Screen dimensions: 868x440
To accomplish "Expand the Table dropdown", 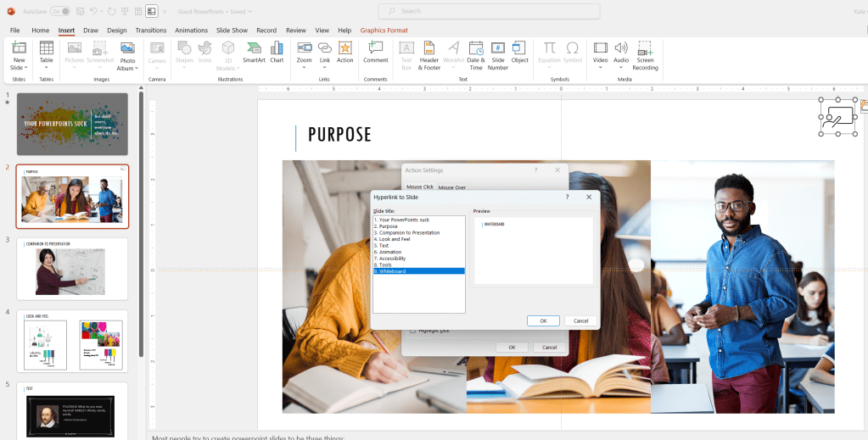I will [46, 68].
